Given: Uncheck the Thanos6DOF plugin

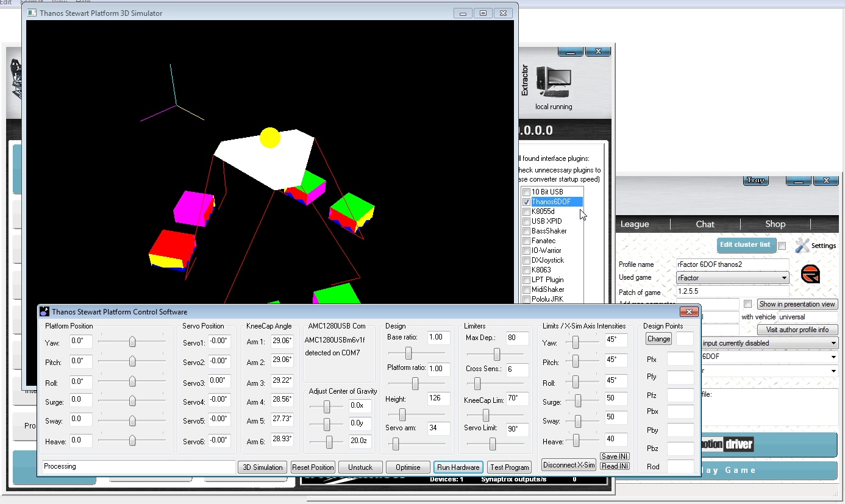Looking at the screenshot, I should click(526, 201).
